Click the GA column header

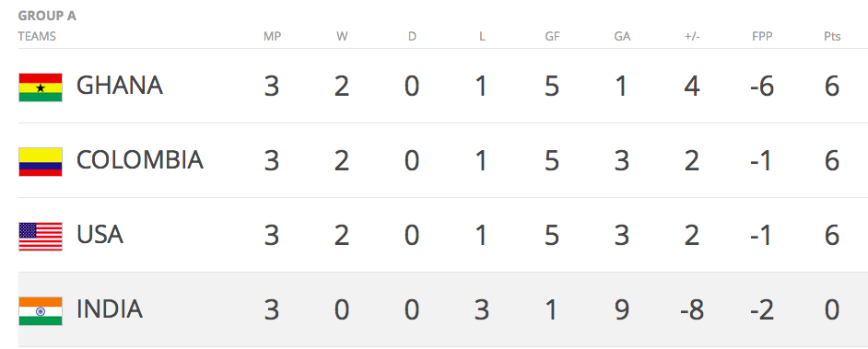[622, 37]
